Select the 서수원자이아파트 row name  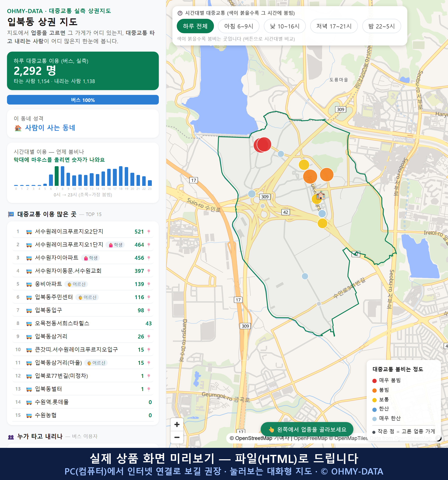pos(57,258)
